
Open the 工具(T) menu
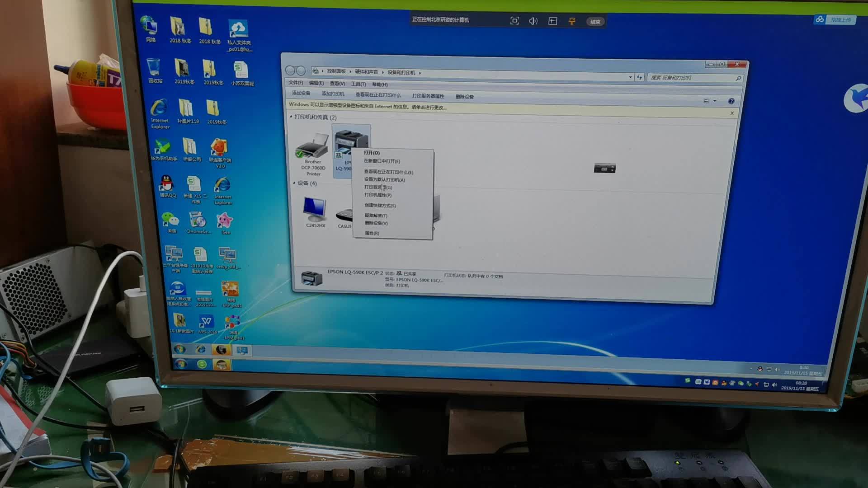point(359,84)
